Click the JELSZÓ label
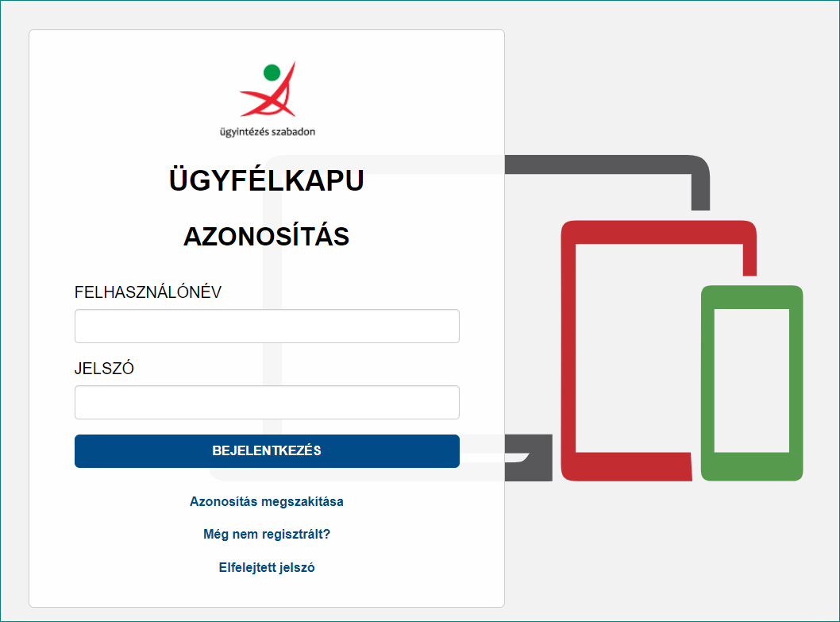 click(x=104, y=369)
